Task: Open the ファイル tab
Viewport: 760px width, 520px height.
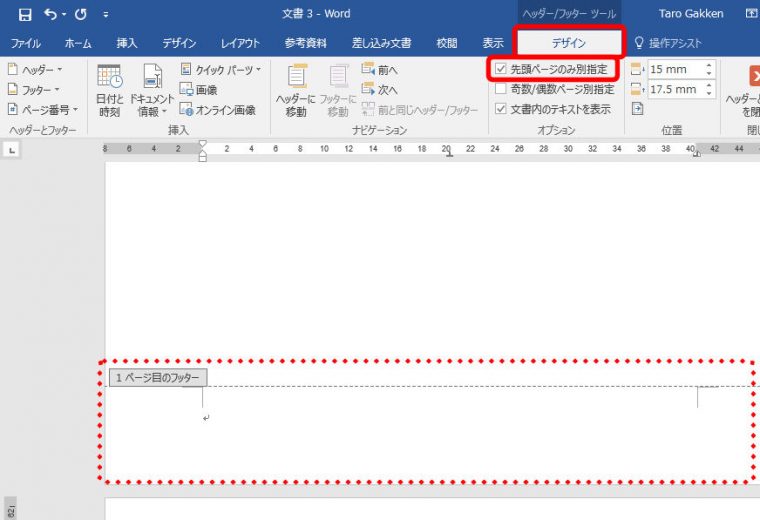Action: coord(25,43)
